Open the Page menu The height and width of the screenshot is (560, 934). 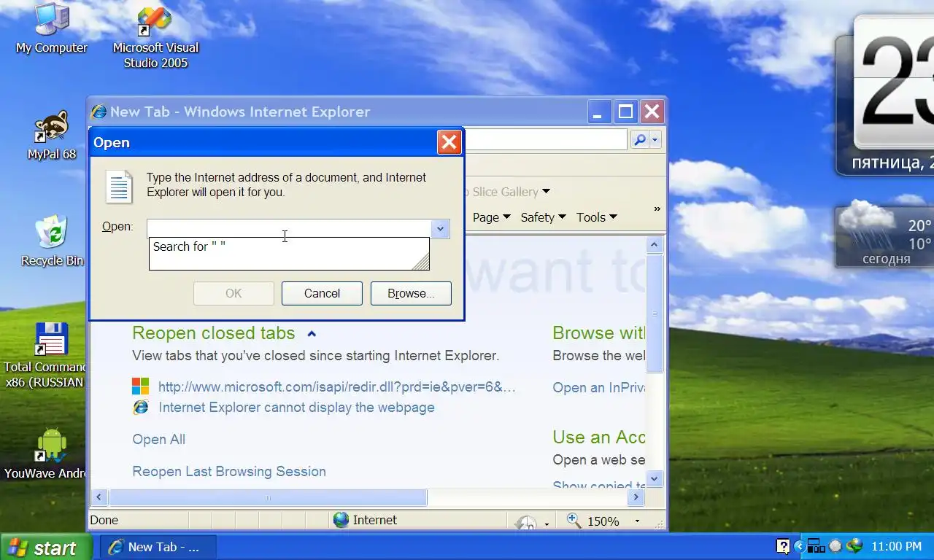[491, 217]
